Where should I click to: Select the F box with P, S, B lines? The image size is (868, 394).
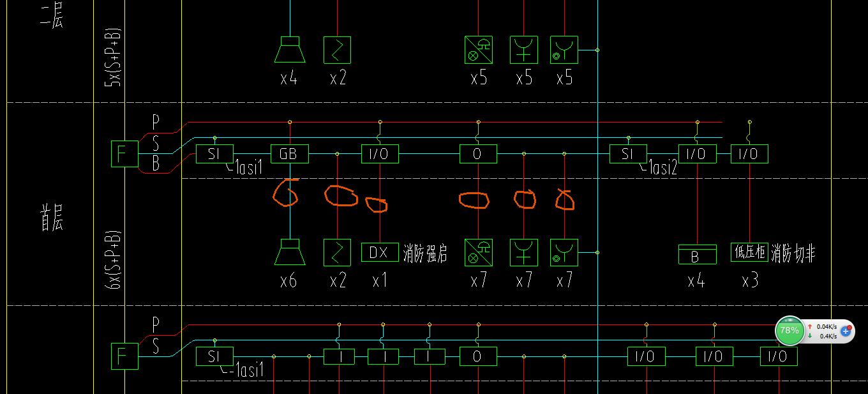124,154
